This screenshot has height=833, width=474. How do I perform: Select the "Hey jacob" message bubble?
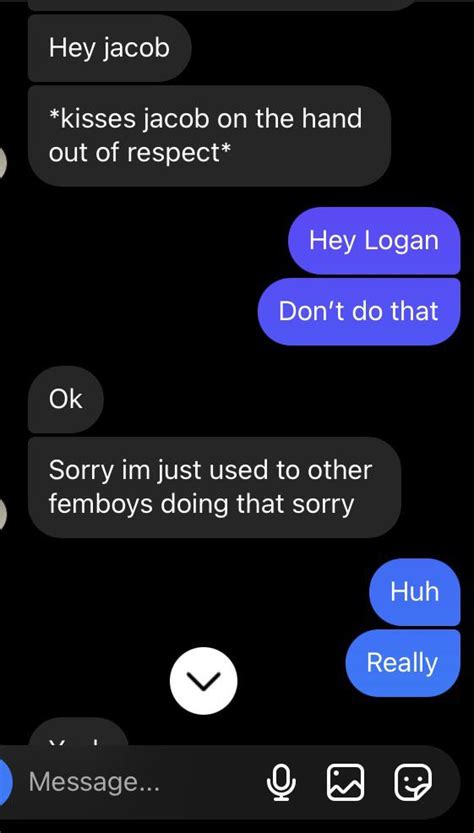(x=109, y=48)
